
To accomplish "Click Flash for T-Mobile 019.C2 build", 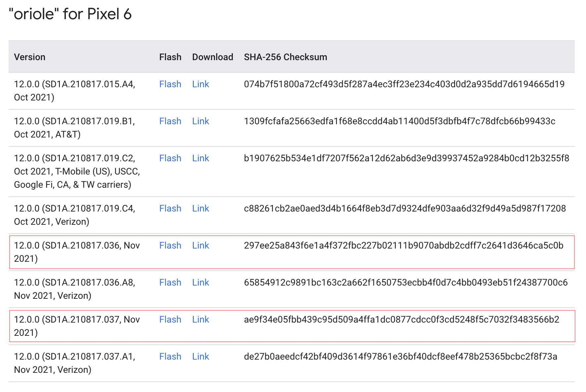I will (170, 158).
